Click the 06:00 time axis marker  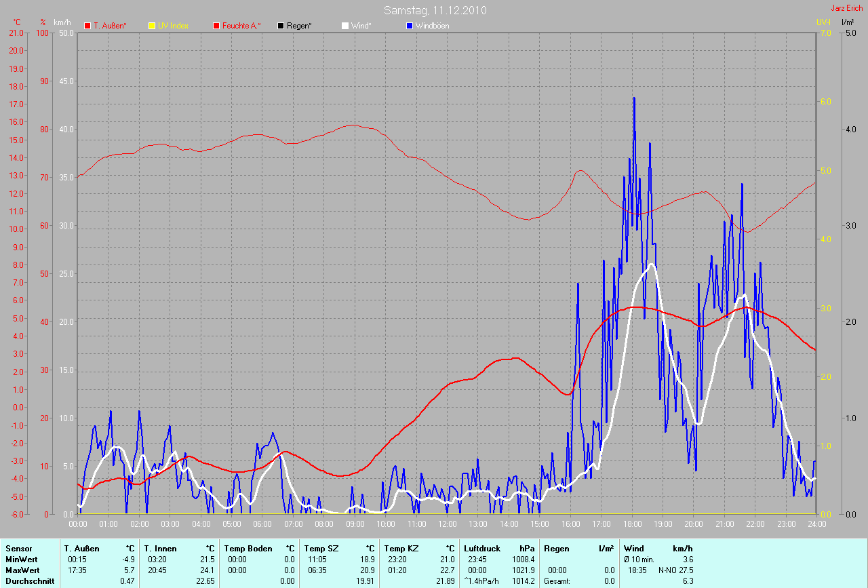[262, 524]
